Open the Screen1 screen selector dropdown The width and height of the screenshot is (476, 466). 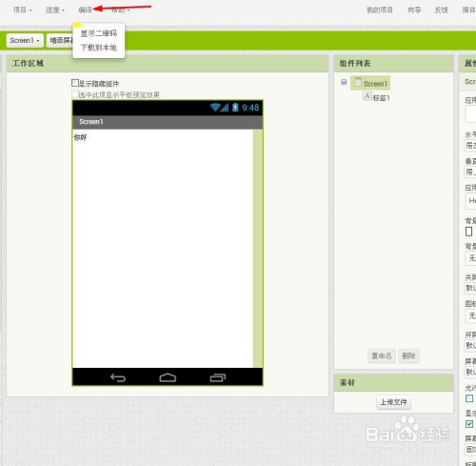25,41
